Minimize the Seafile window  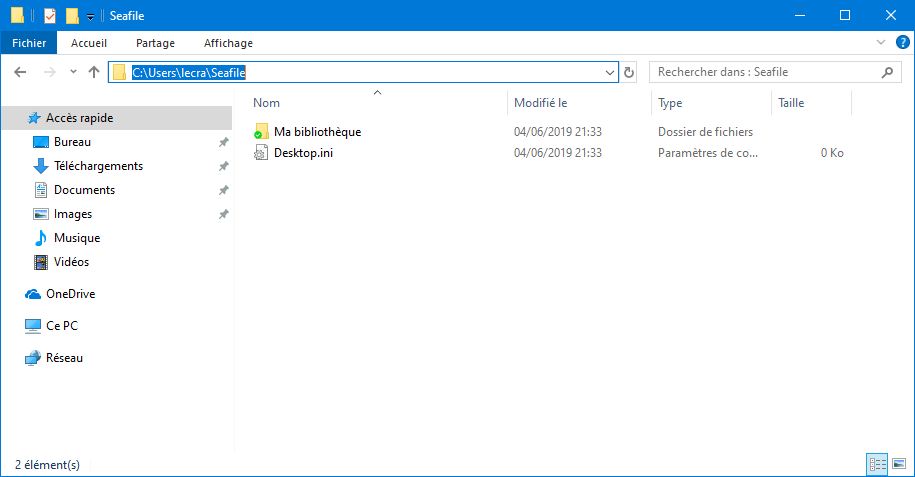[x=800, y=16]
